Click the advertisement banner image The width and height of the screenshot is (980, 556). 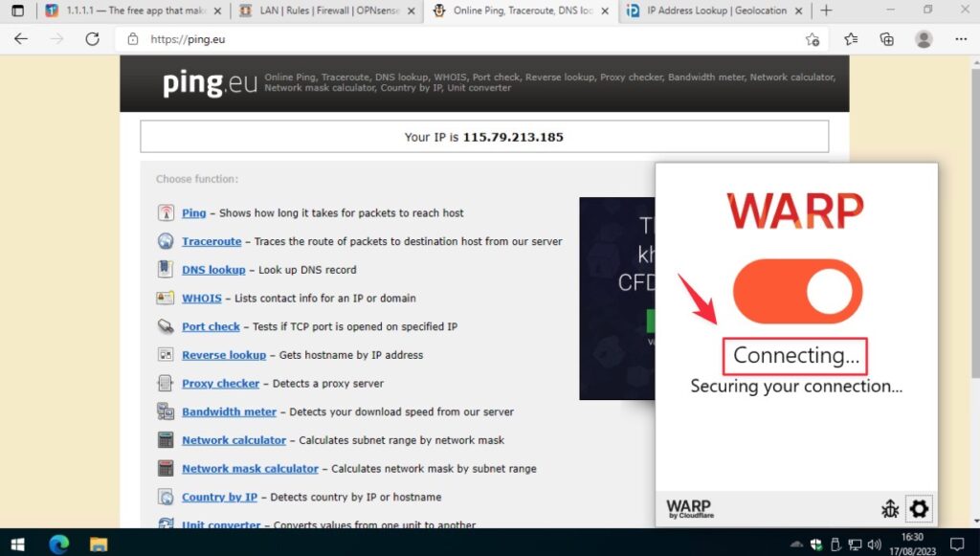coord(617,299)
